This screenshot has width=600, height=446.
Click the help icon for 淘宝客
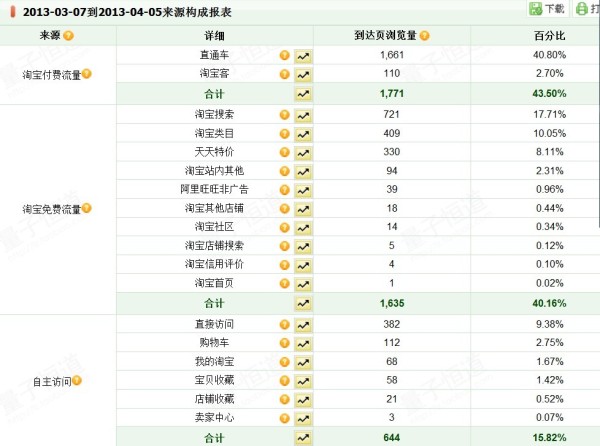click(x=285, y=74)
